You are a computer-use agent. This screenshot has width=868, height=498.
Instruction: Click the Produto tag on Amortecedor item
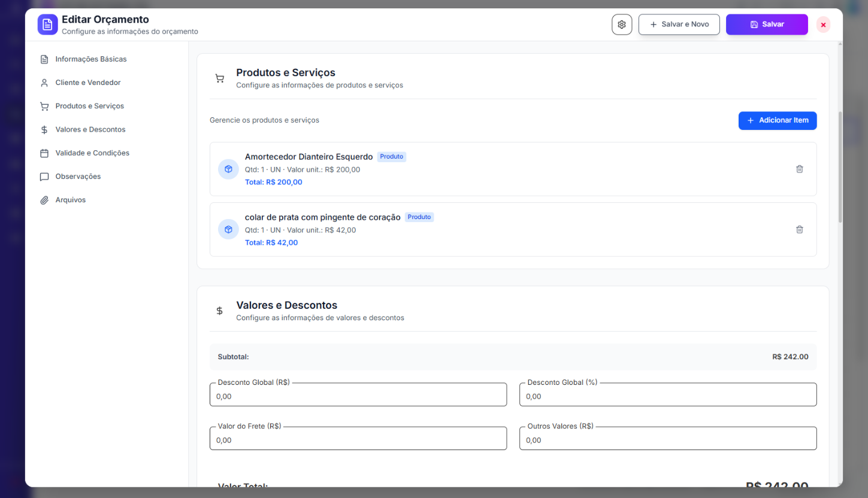pos(391,157)
